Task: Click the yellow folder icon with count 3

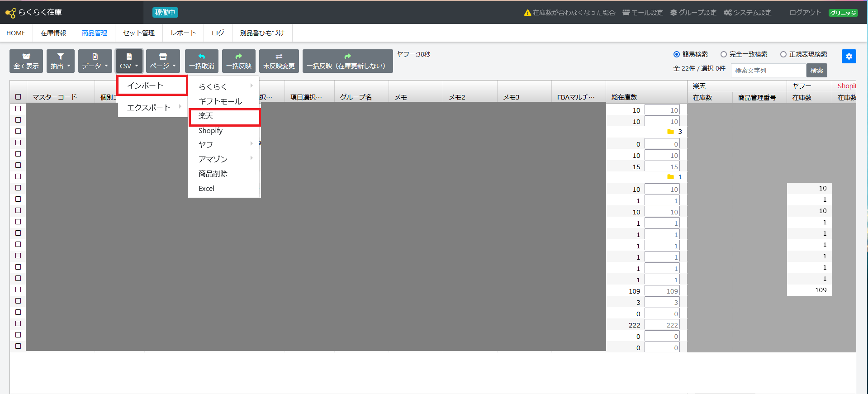Action: 670,132
